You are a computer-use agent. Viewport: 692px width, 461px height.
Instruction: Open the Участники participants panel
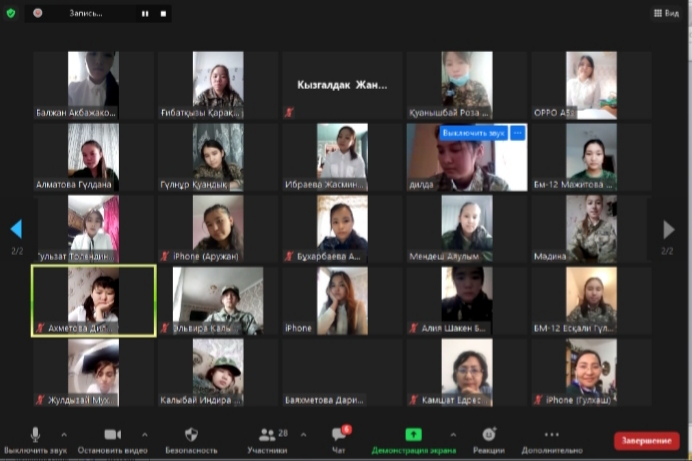coord(267,438)
